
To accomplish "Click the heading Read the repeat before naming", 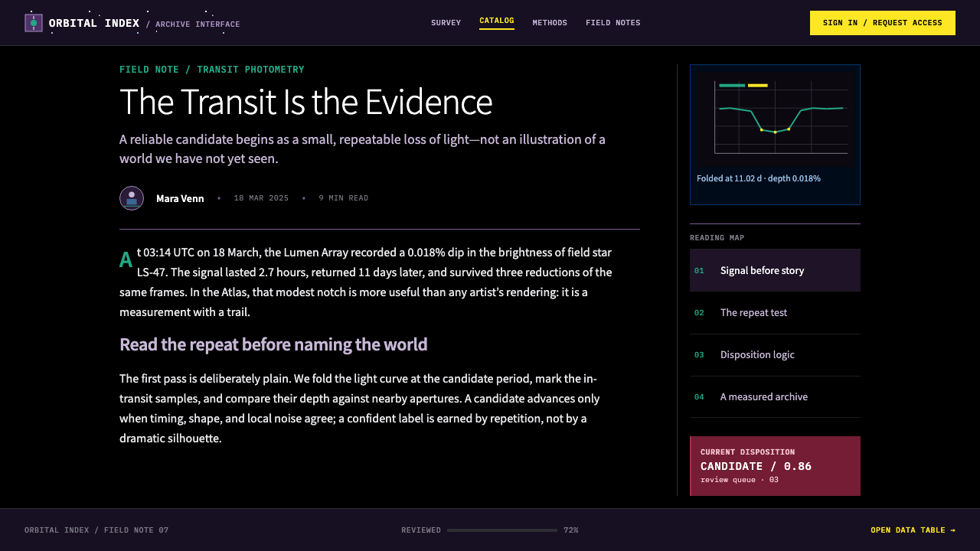I will pyautogui.click(x=273, y=344).
